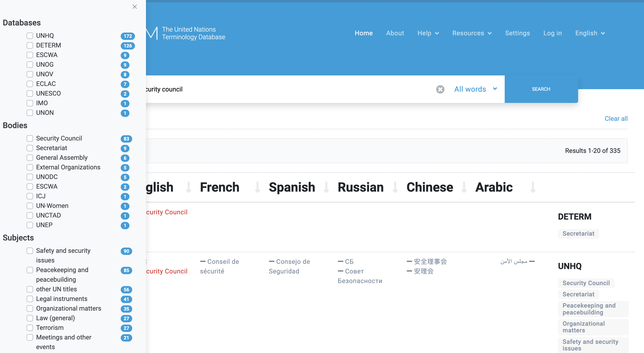Open Settings from the nav bar

(x=517, y=33)
